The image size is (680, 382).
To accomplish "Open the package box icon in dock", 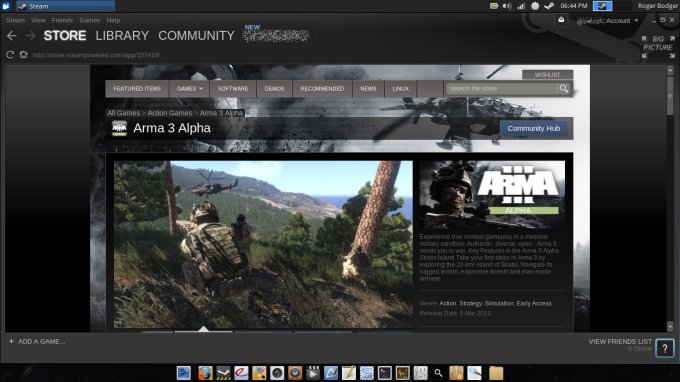I will pyautogui.click(x=456, y=373).
